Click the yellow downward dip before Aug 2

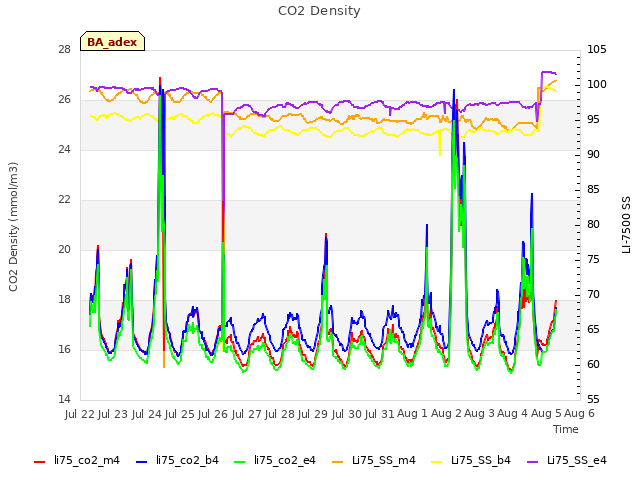[x=440, y=154]
